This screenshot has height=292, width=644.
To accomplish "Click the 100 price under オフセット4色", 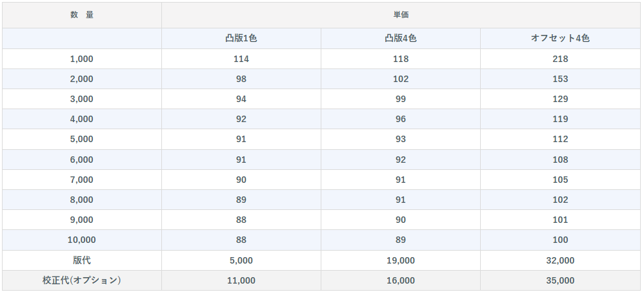I will tap(560, 240).
